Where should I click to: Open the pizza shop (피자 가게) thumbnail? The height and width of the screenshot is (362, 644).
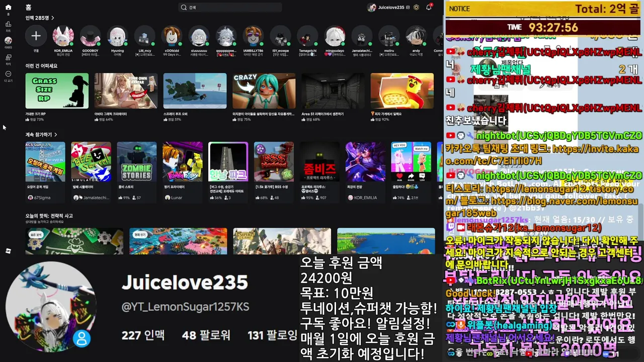402,91
